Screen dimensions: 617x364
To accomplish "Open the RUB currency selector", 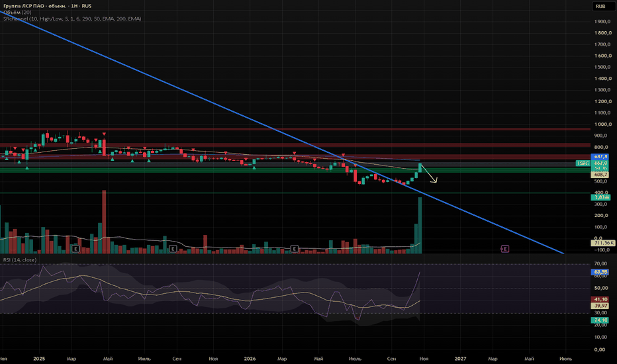I will (x=600, y=7).
